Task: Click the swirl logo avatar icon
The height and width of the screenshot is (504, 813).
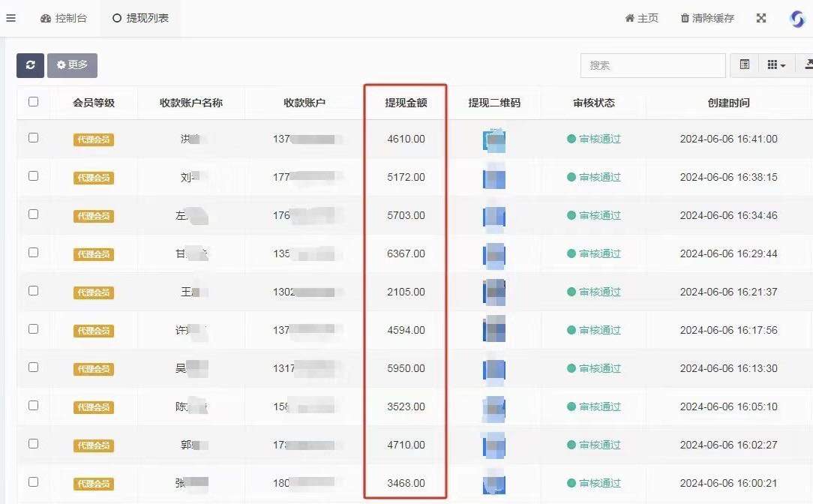Action: pyautogui.click(x=797, y=19)
